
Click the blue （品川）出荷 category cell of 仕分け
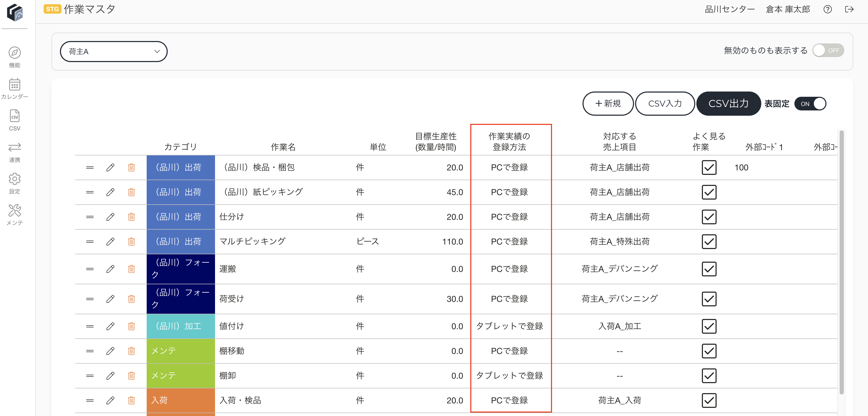pyautogui.click(x=181, y=217)
